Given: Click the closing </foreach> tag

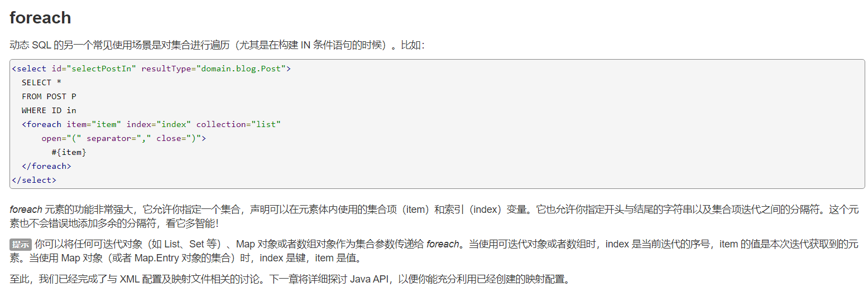Looking at the screenshot, I should (46, 166).
